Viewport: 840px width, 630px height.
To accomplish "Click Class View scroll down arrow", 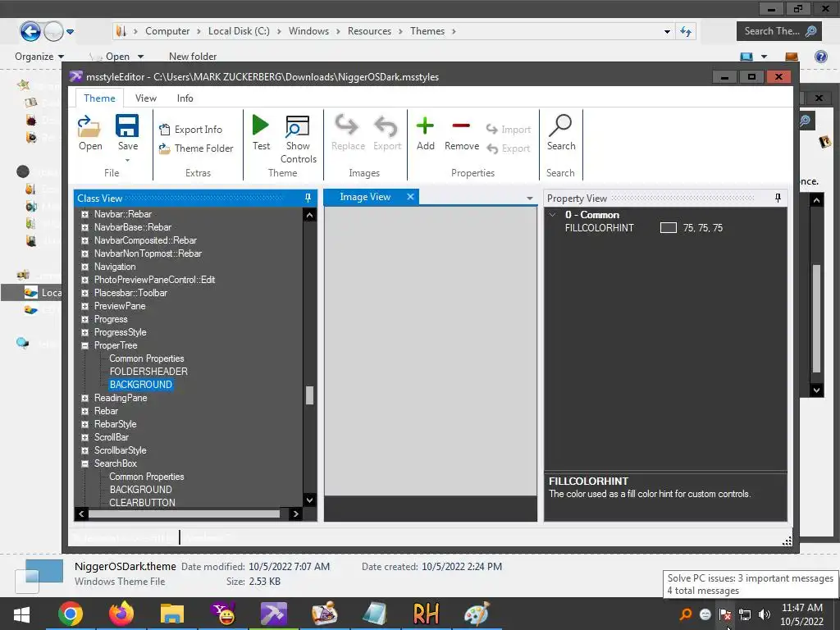I will (x=309, y=500).
